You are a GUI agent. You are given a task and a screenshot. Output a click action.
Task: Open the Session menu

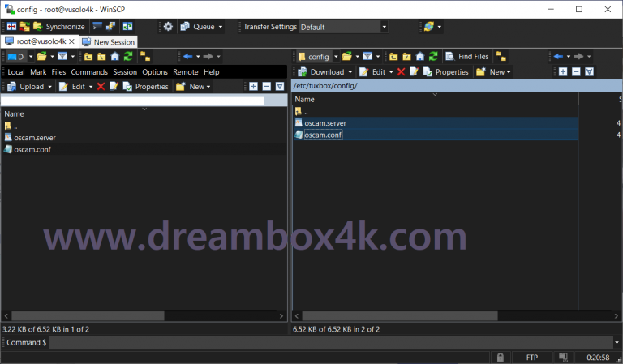125,72
